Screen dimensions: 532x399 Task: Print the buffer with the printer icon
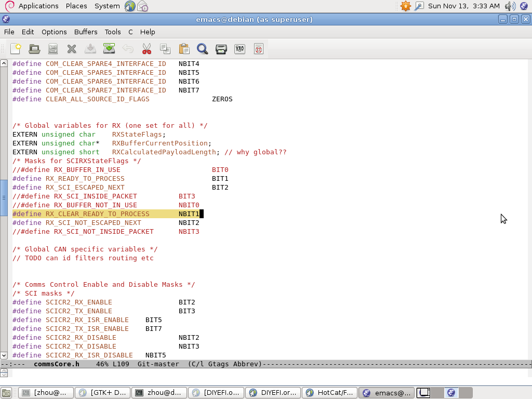pos(221,49)
